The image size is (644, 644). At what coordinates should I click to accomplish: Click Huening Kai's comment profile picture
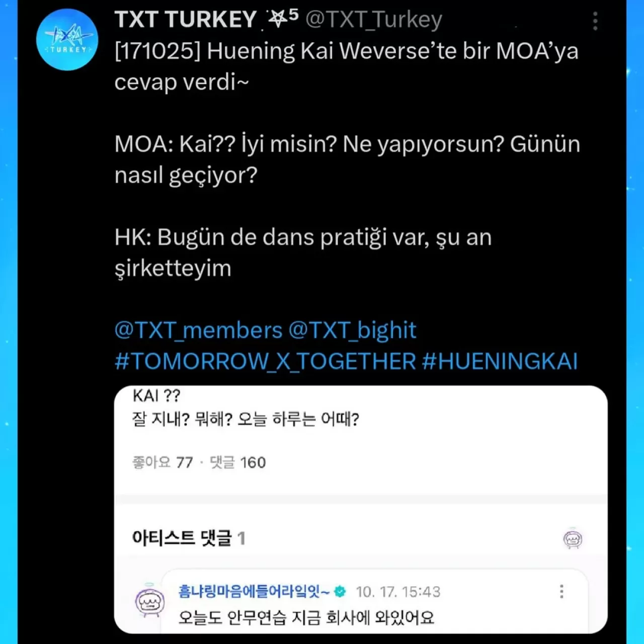150,601
